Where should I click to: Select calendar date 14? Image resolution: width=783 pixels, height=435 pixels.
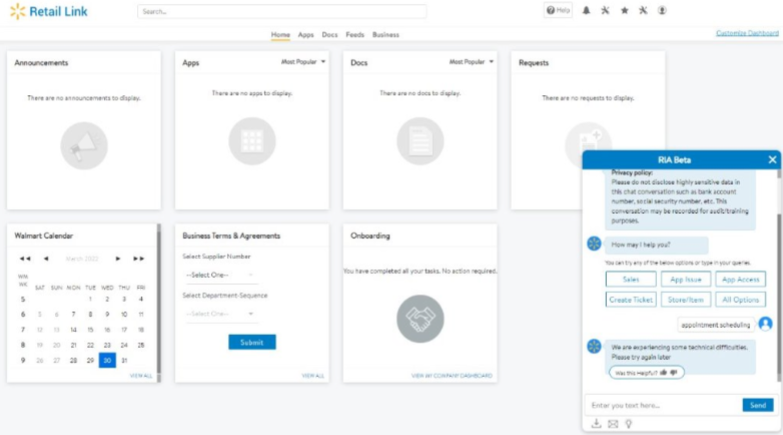(x=73, y=330)
